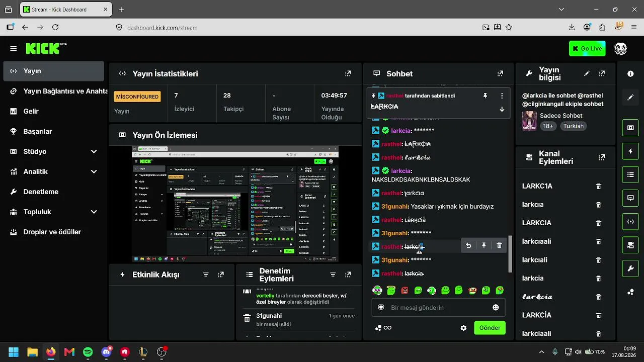Open chat settings gear icon

[463, 328]
